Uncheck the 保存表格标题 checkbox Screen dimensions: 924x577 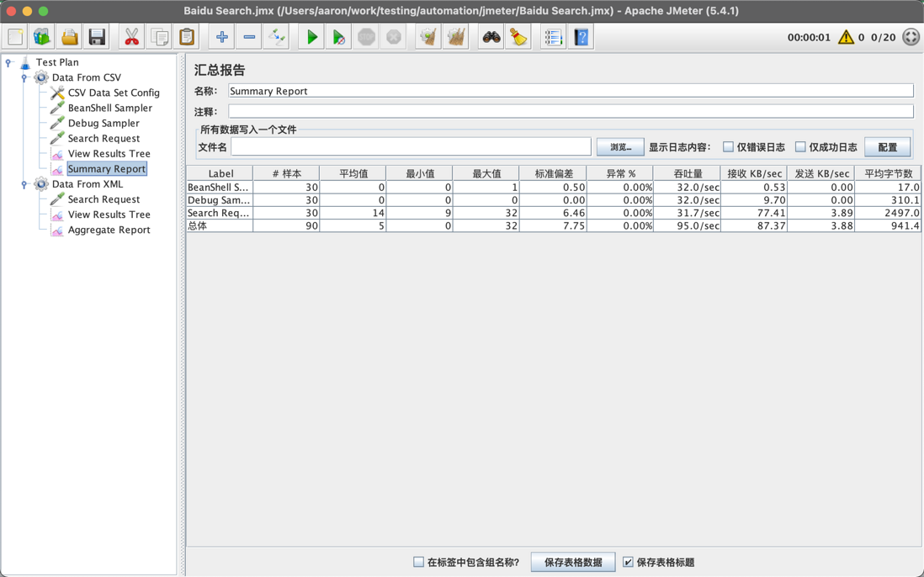(628, 562)
